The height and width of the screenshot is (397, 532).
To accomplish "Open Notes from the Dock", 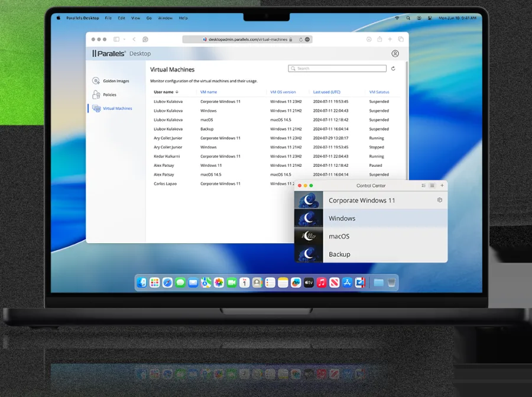I will [283, 283].
